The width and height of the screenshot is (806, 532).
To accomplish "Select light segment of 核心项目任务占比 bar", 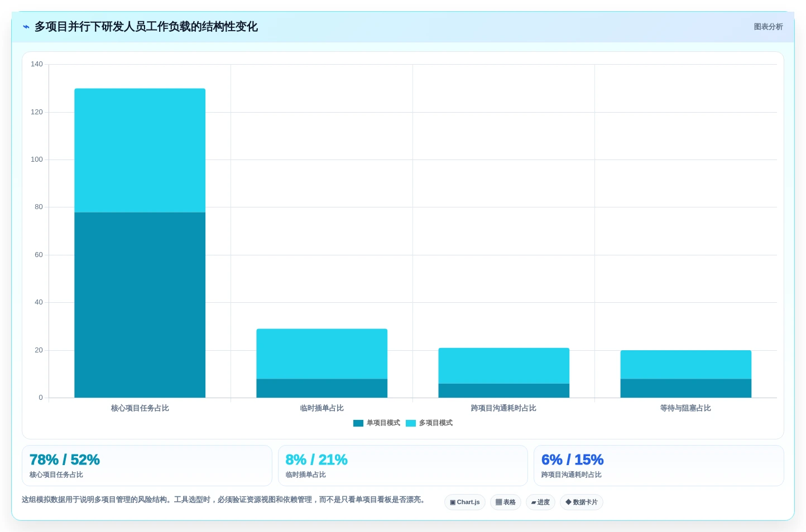I will pyautogui.click(x=140, y=151).
